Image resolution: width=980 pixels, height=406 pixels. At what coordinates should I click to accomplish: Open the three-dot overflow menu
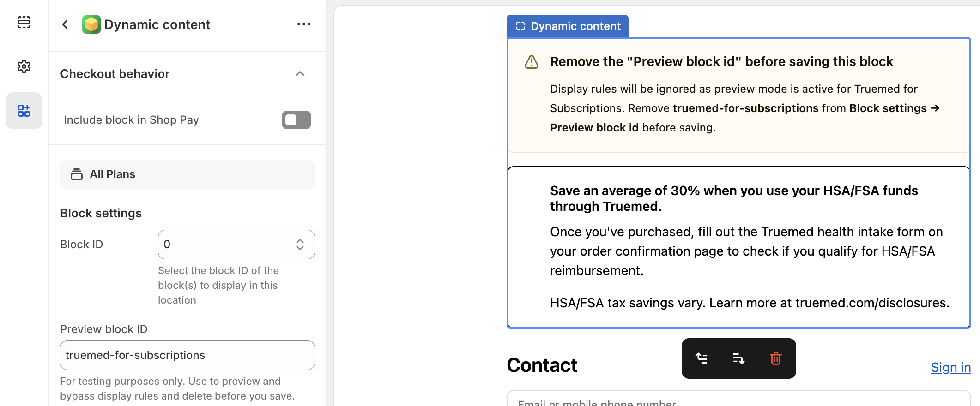pos(303,24)
